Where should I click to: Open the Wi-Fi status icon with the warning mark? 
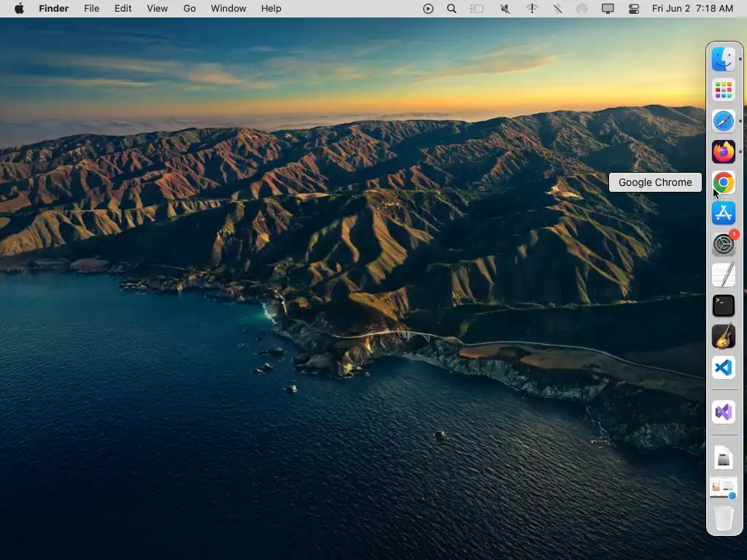tap(532, 9)
